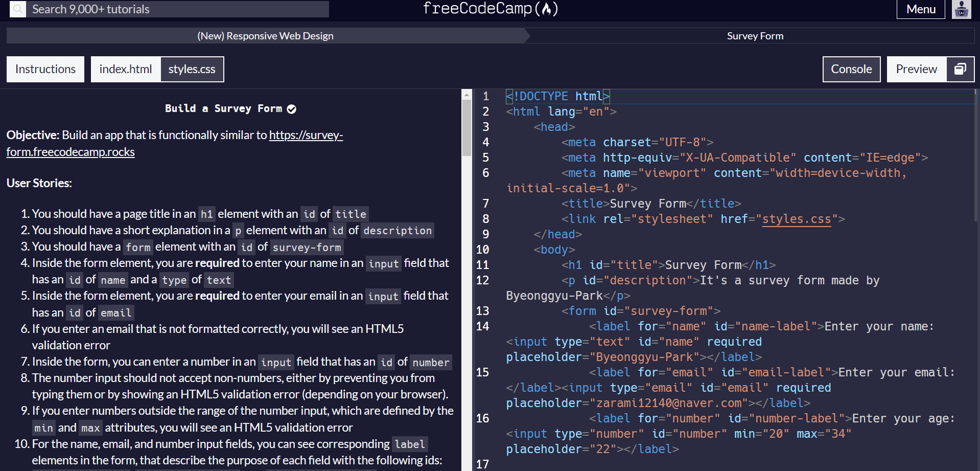
Task: Click the freeCodeCamp logo
Action: click(x=490, y=9)
